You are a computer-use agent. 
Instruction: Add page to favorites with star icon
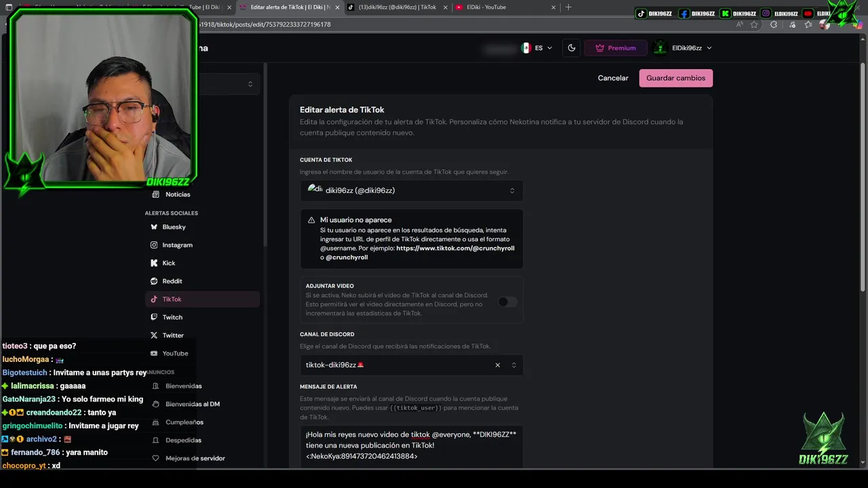pyautogui.click(x=754, y=24)
